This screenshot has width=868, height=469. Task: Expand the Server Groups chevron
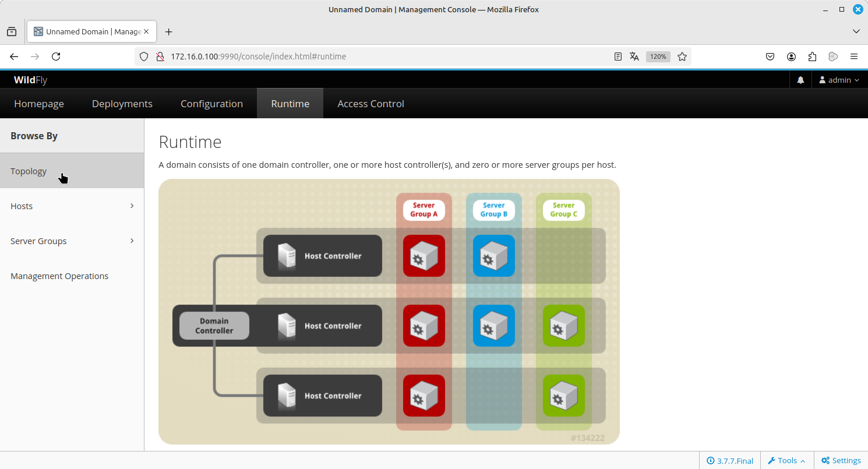[132, 241]
